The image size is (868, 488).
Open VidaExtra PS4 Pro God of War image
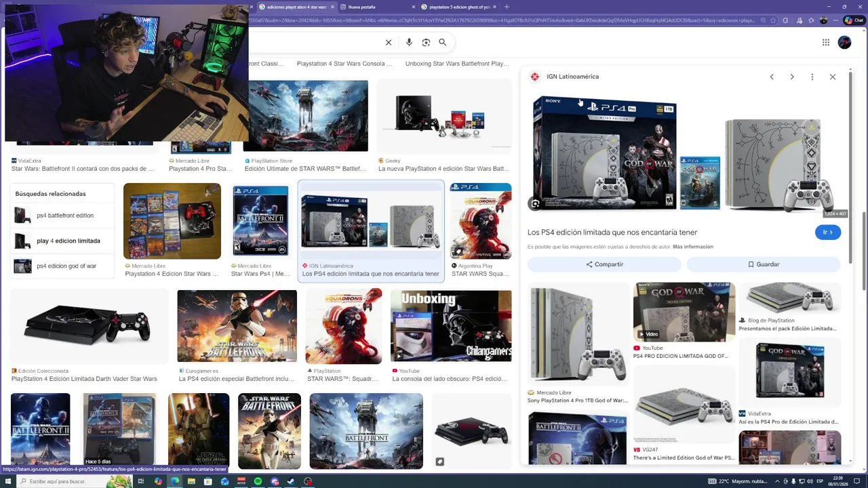click(x=789, y=371)
